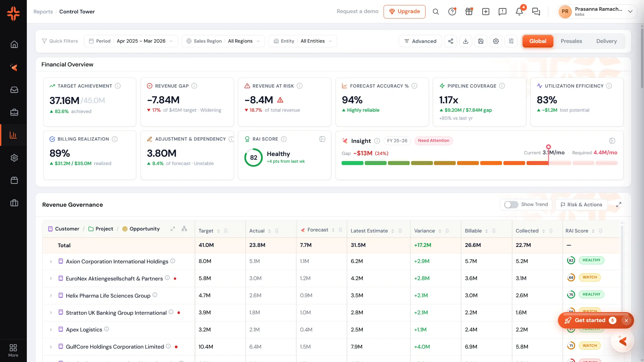Switch to the Delivery tab
Viewport: 644px width, 362px height.
pos(606,41)
